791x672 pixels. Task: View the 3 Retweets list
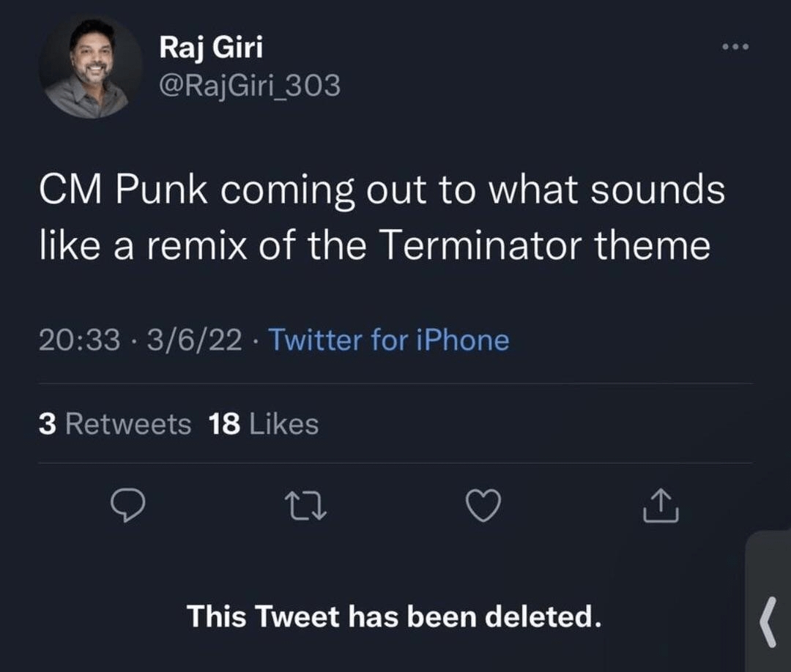[x=114, y=424]
